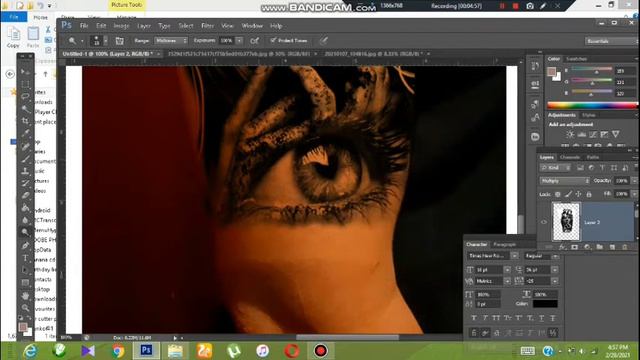Select the Blur tool
Viewport: 640px width, 360px height.
[x=25, y=220]
